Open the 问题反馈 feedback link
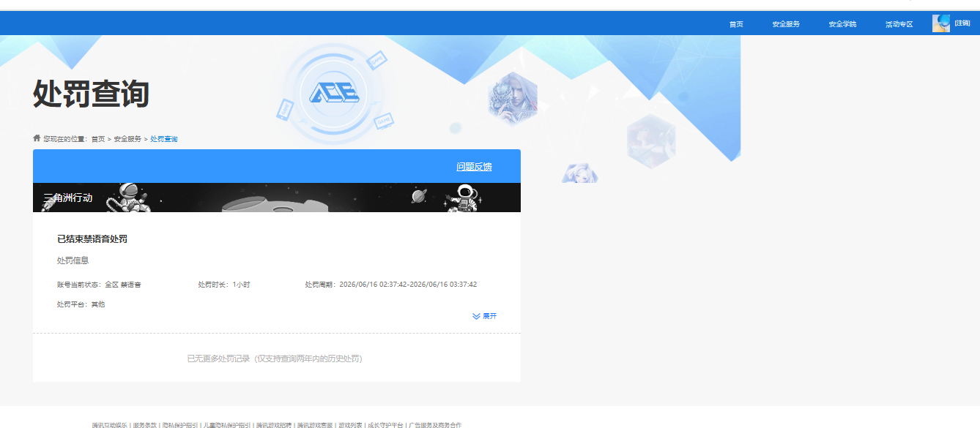 click(x=474, y=167)
